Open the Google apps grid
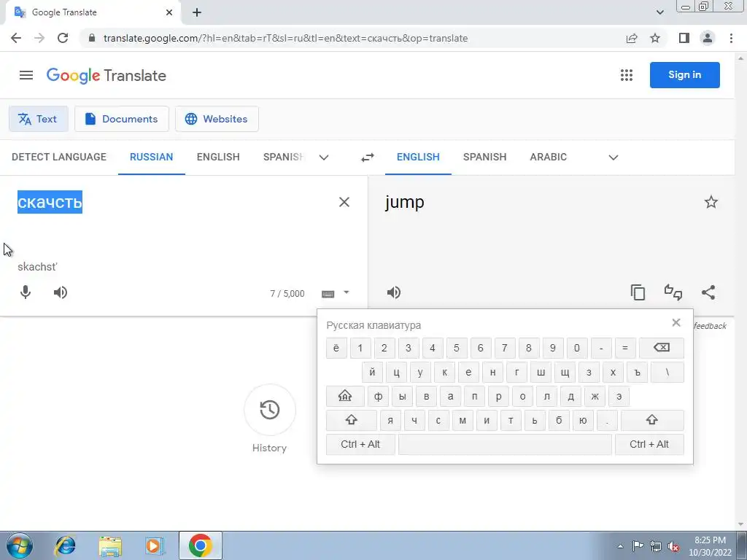Viewport: 747px width, 560px height. 627,75
